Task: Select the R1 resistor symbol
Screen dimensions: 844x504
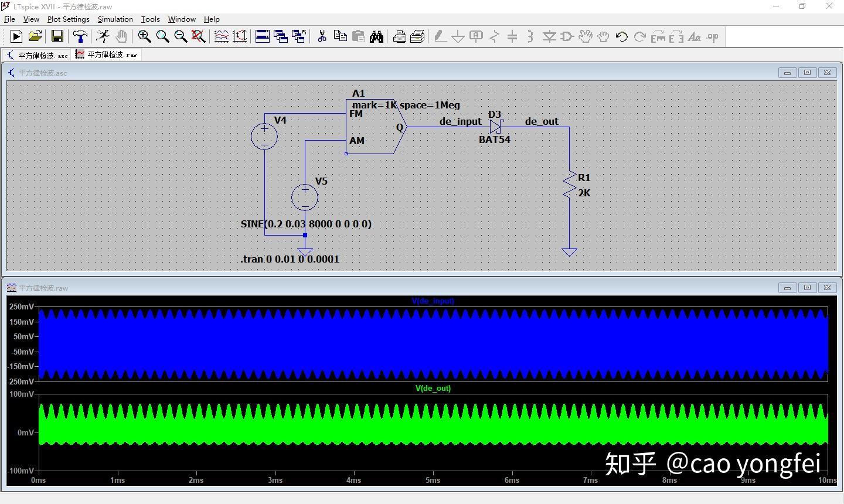Action: pos(569,185)
